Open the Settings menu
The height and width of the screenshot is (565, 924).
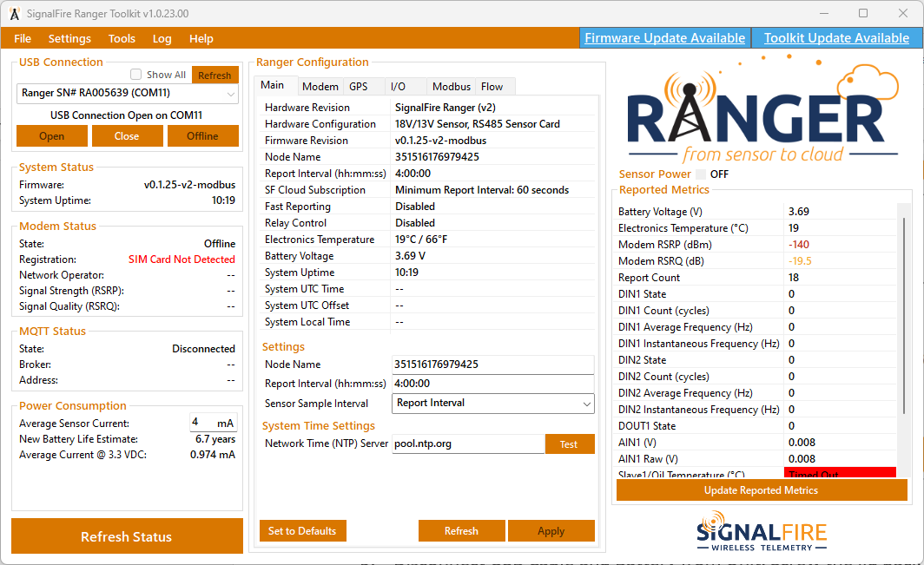pyautogui.click(x=69, y=38)
